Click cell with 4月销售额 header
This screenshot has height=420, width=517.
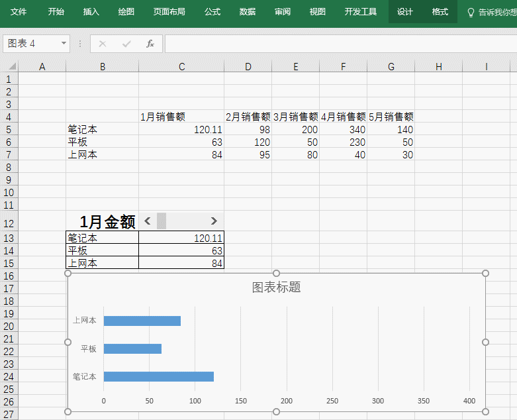[344, 117]
